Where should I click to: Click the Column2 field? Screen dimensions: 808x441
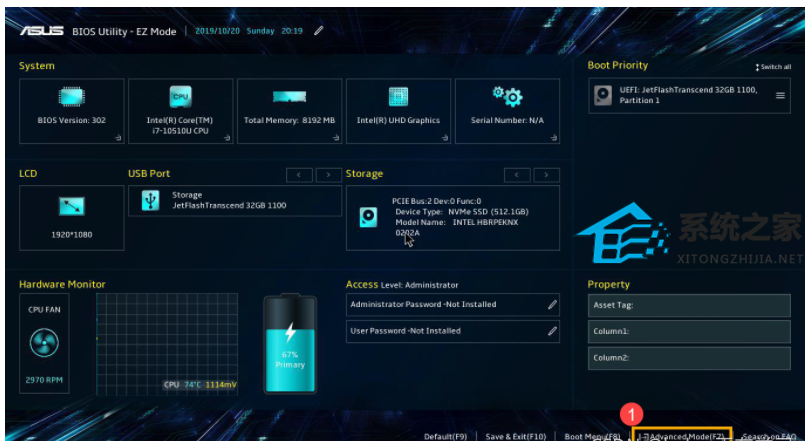coord(689,358)
